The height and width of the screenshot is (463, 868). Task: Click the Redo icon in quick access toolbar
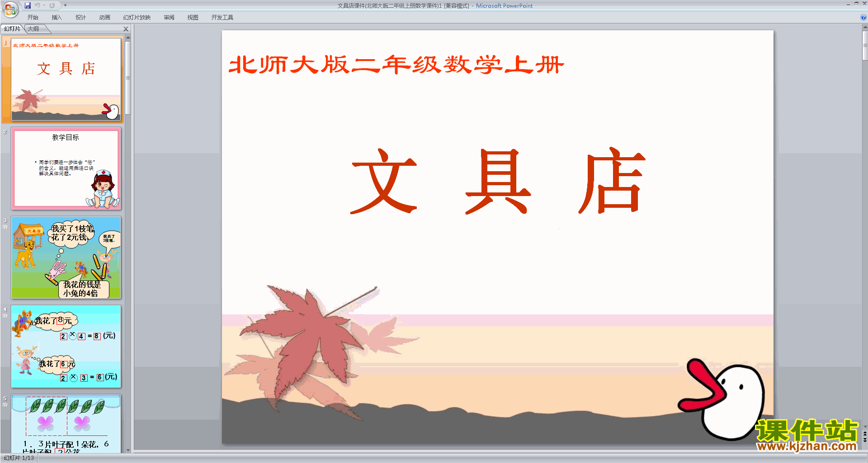52,5
